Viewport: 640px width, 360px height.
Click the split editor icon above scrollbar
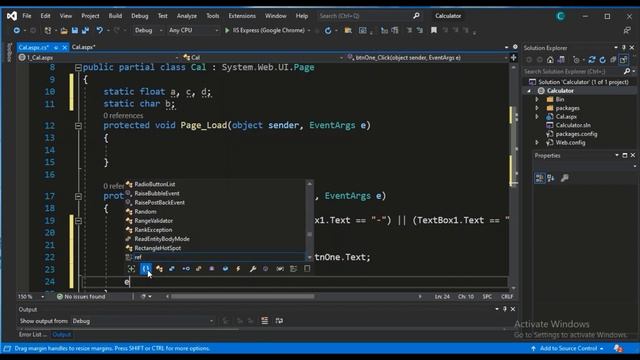[x=513, y=58]
